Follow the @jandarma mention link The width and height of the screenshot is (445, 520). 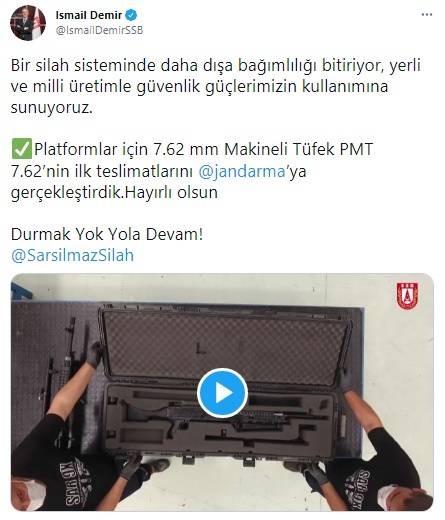click(242, 171)
